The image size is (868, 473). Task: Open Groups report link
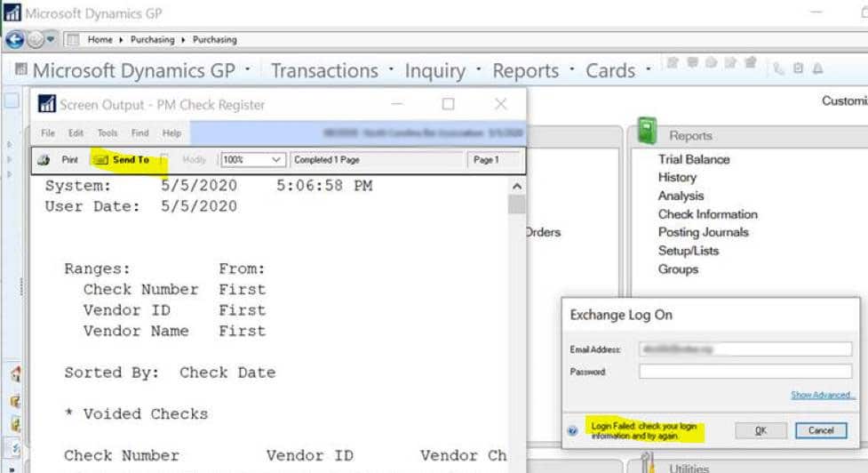click(678, 269)
